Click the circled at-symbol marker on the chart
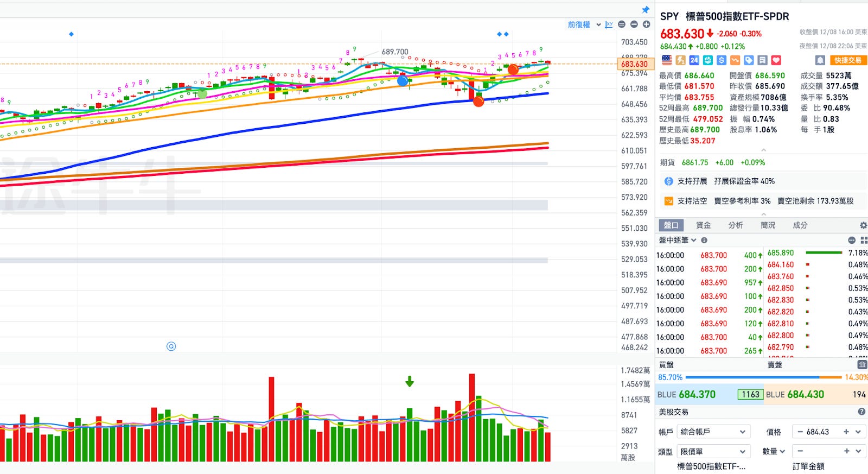Screen dimensions: 868x474 171,346
